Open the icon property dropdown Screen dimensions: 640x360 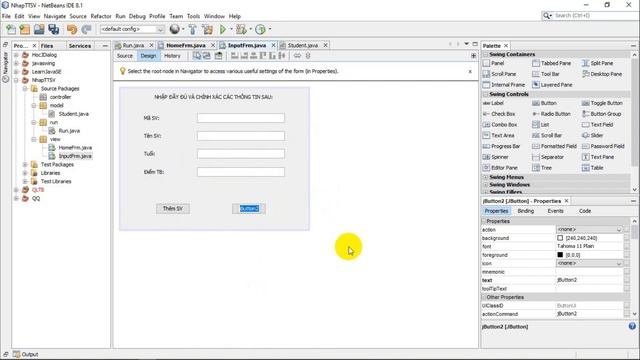[619, 264]
